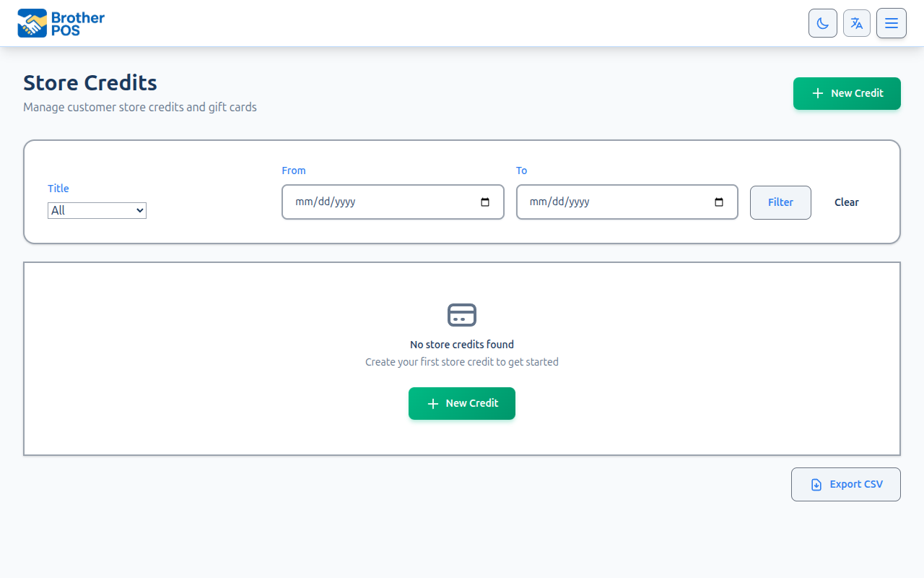Image resolution: width=924 pixels, height=578 pixels.
Task: Click the credit card icon in the empty state
Action: (x=461, y=315)
